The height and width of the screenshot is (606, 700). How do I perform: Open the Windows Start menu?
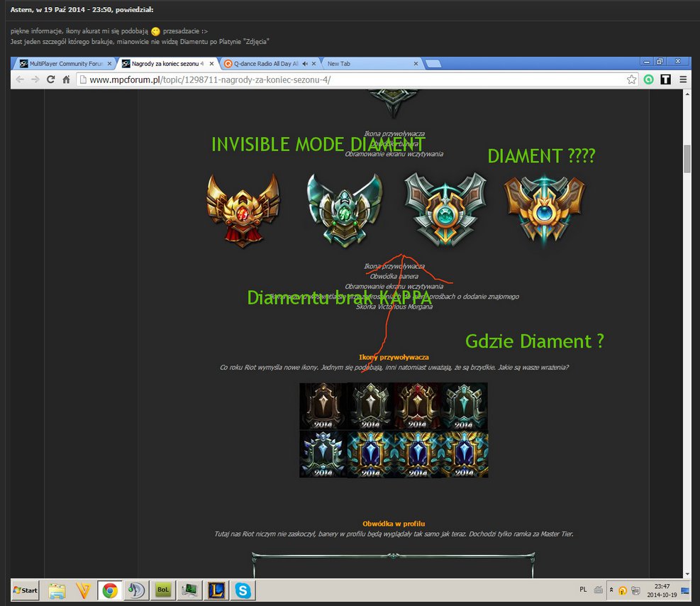coord(26,590)
